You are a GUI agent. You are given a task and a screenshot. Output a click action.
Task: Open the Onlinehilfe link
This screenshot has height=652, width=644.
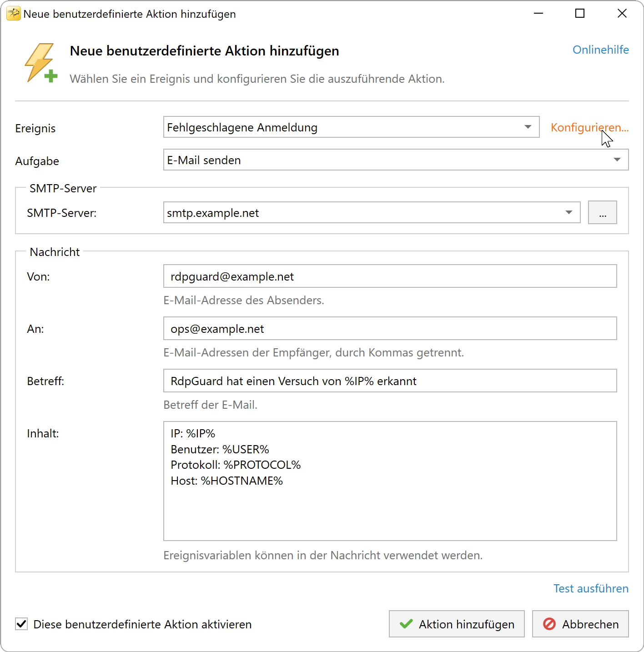(600, 50)
